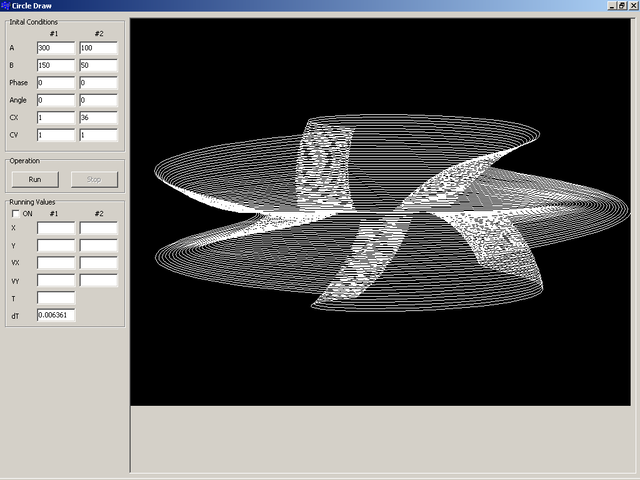Click the CY input for #2
Viewport: 640px width, 480px height.
click(x=98, y=135)
